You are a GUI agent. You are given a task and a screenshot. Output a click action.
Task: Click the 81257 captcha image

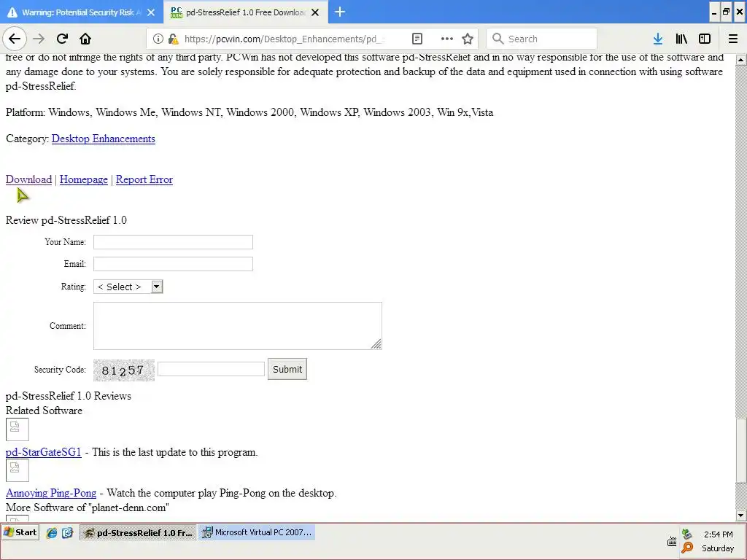[124, 370]
